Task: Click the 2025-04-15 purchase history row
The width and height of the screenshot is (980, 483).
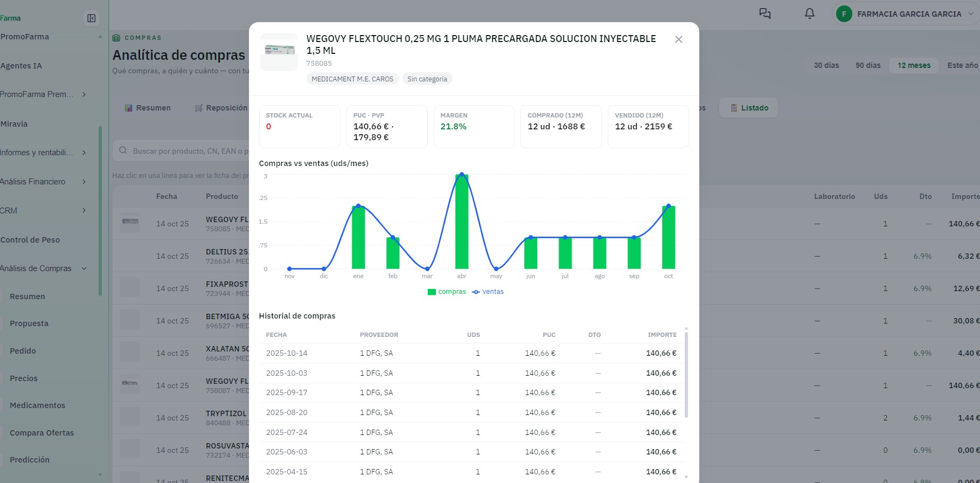Action: [471, 472]
